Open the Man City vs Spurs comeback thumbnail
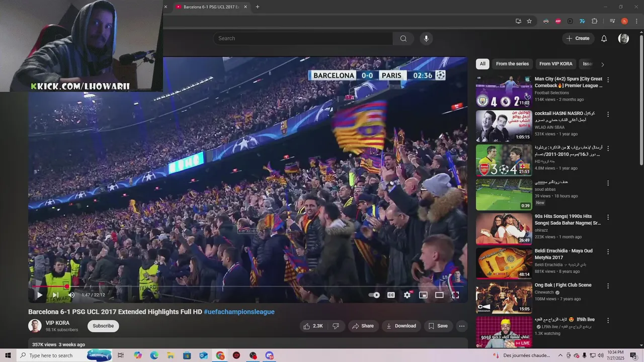This screenshot has width=644, height=362. (x=504, y=92)
